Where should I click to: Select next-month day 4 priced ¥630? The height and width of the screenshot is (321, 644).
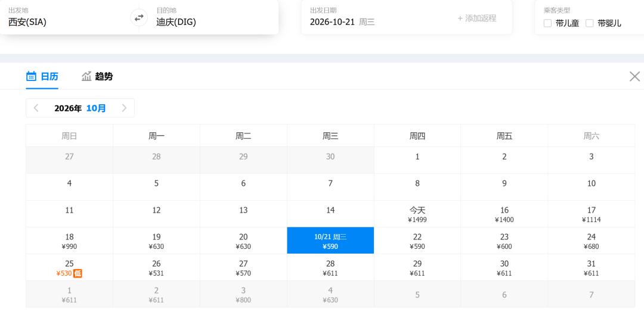tap(330, 294)
